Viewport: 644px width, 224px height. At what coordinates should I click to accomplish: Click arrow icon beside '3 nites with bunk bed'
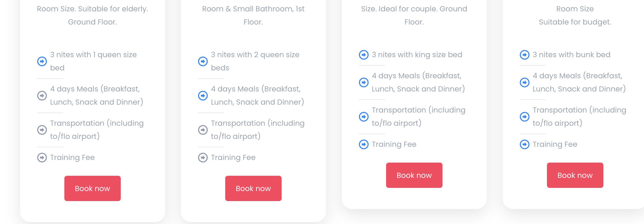[525, 55]
